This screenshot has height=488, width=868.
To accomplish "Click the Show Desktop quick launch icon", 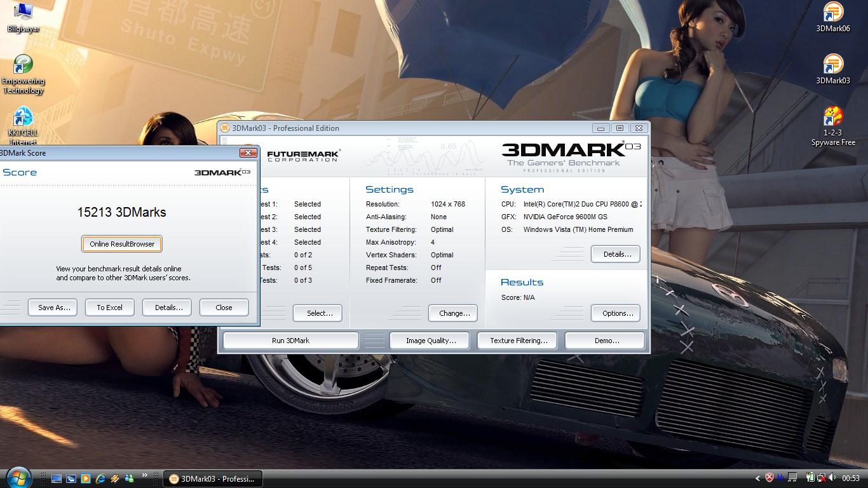I will pos(57,478).
